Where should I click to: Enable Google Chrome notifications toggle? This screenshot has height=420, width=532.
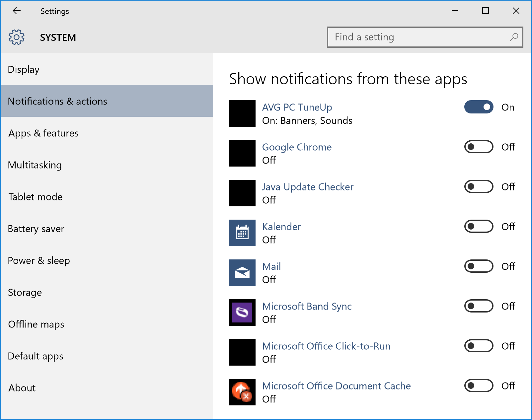coord(479,147)
